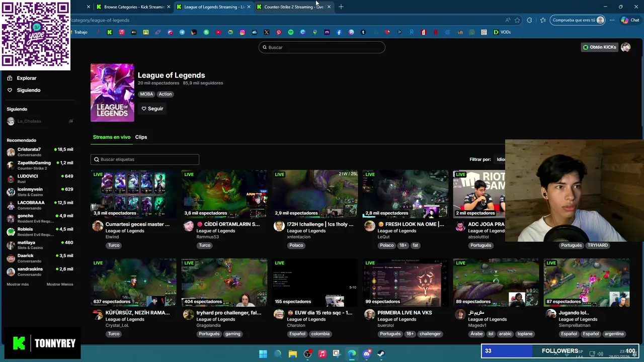Open the Tumblr bookmark icon
This screenshot has width=644, height=362.
click(x=363, y=32)
